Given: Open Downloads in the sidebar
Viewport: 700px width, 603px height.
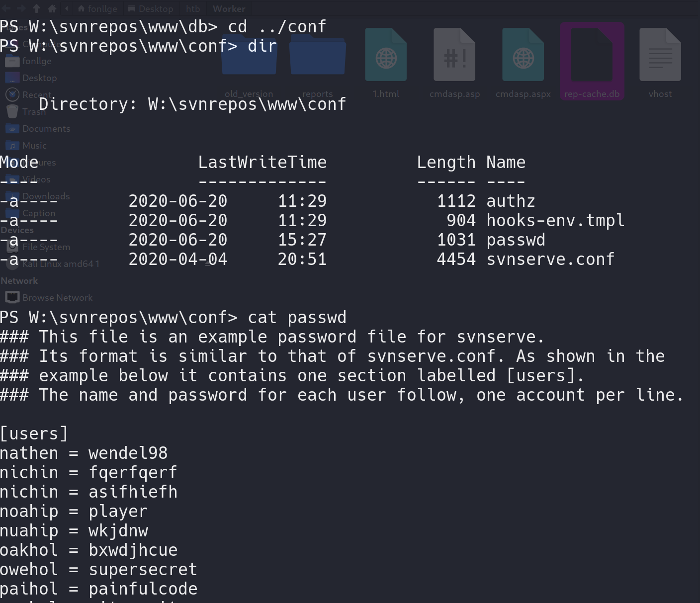Looking at the screenshot, I should (x=46, y=196).
